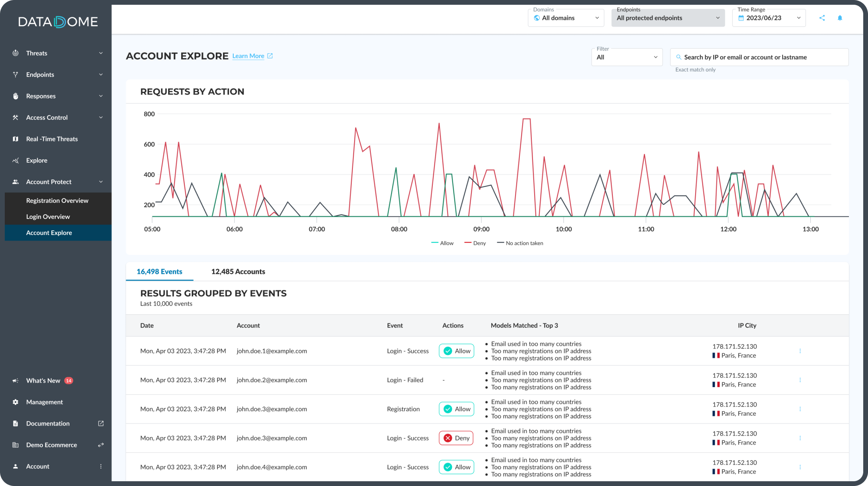
Task: Open Registration Overview from the sidebar
Action: coord(57,201)
